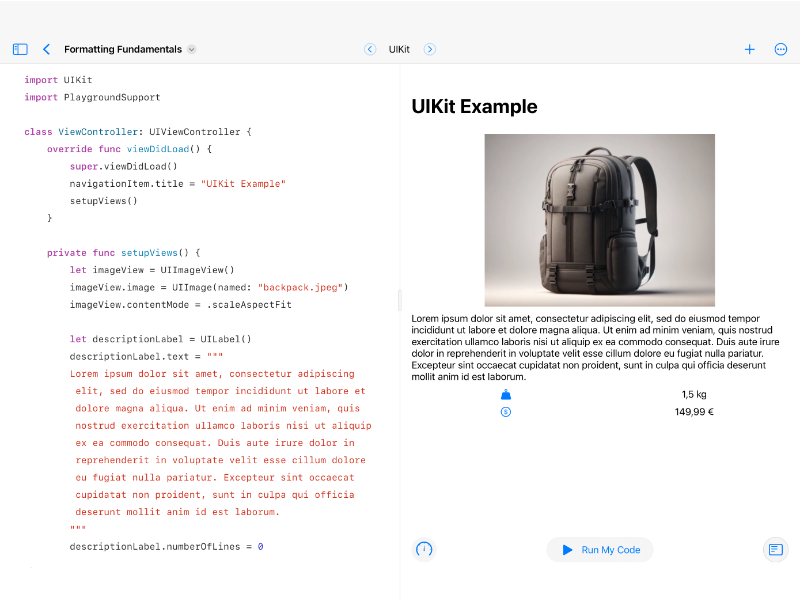Open the more options ellipsis menu
The width and height of the screenshot is (800, 600).
click(x=781, y=49)
